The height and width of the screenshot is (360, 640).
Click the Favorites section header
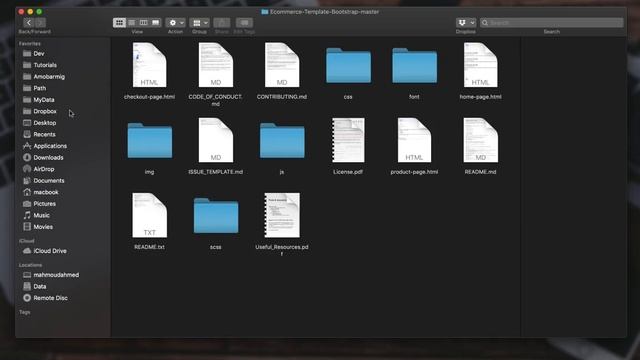click(29, 43)
